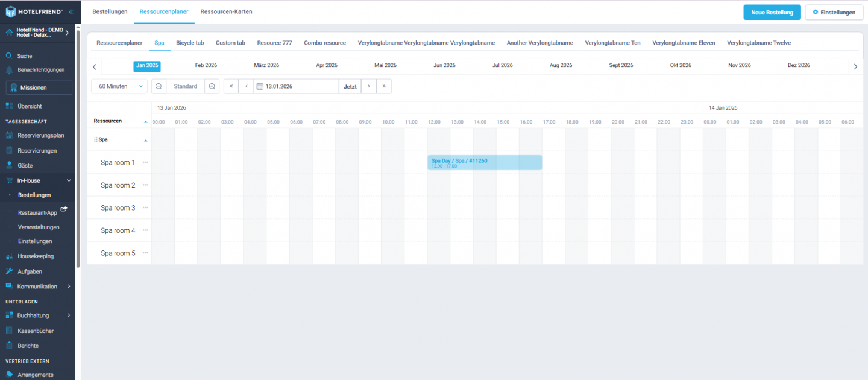Select the Spa Day booking #11260

pos(484,162)
